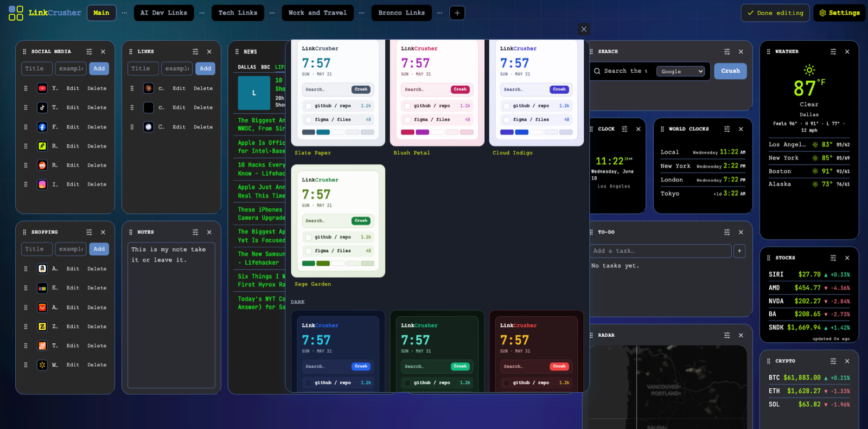Click Edit on the YouTube row

tap(73, 88)
